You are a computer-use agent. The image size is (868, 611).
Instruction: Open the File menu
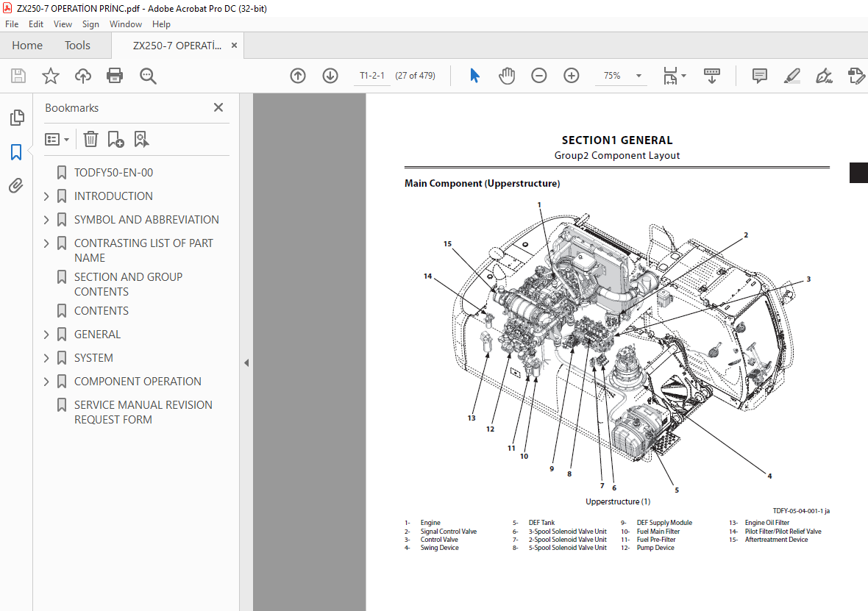point(12,24)
